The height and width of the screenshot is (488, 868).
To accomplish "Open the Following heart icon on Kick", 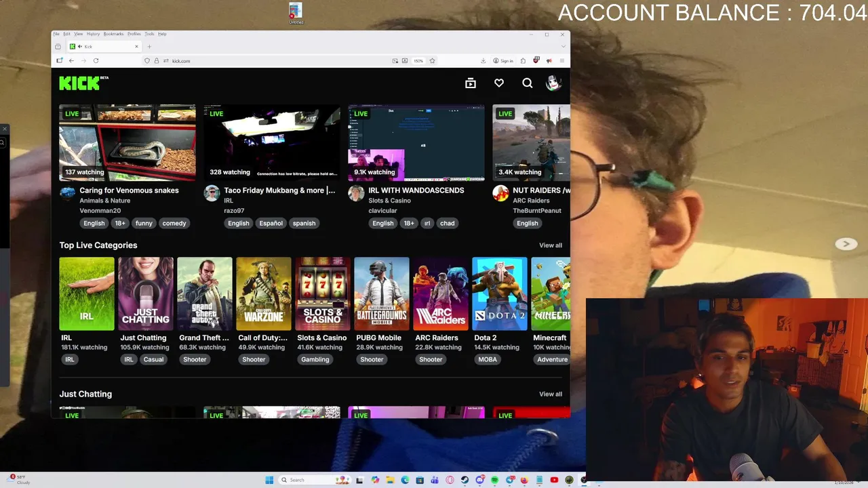I will tap(499, 83).
